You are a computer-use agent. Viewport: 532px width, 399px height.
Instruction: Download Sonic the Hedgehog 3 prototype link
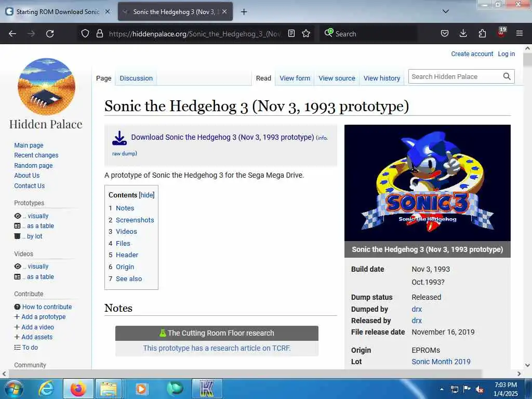coord(222,137)
